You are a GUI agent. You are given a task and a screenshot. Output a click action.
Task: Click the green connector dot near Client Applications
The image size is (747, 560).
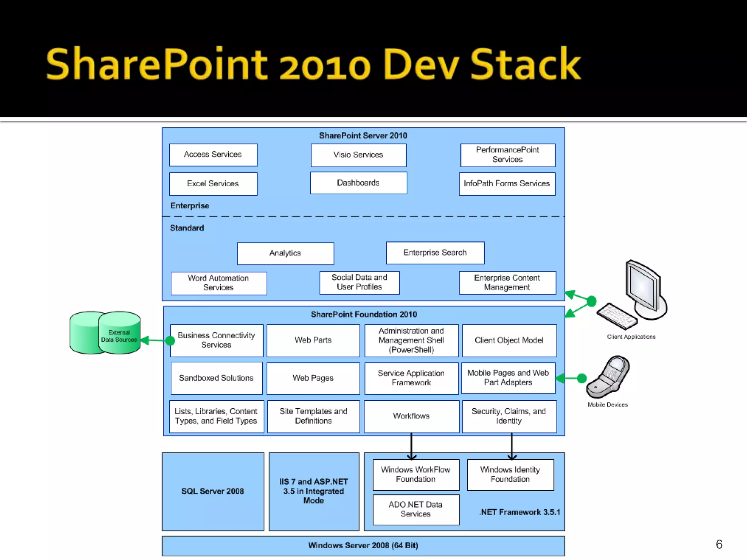[592, 301]
